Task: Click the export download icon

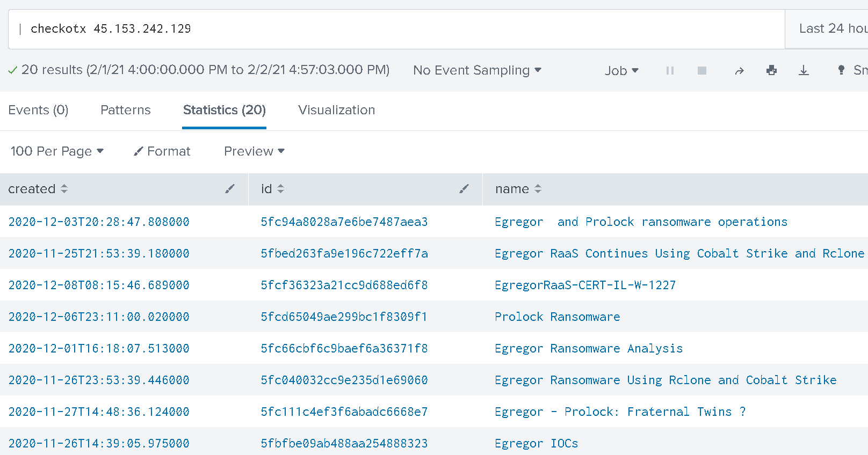Action: coord(804,71)
